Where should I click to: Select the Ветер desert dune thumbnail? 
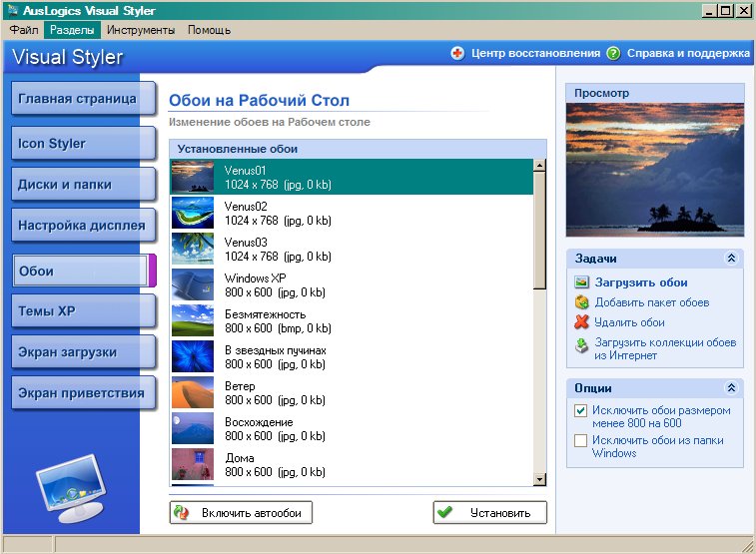point(193,392)
